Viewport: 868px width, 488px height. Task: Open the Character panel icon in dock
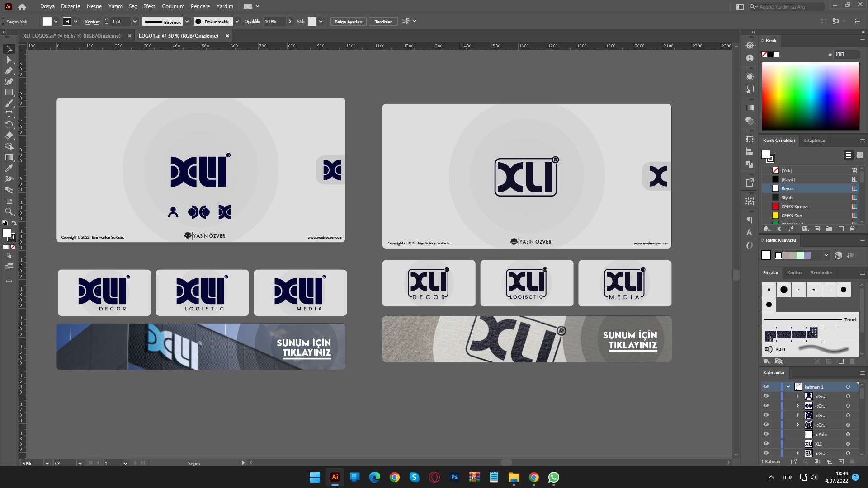coord(750,232)
